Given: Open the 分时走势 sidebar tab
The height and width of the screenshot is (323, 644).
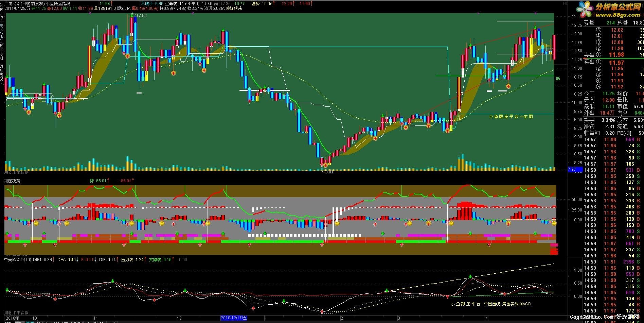Looking at the screenshot, I should pyautogui.click(x=2, y=10).
